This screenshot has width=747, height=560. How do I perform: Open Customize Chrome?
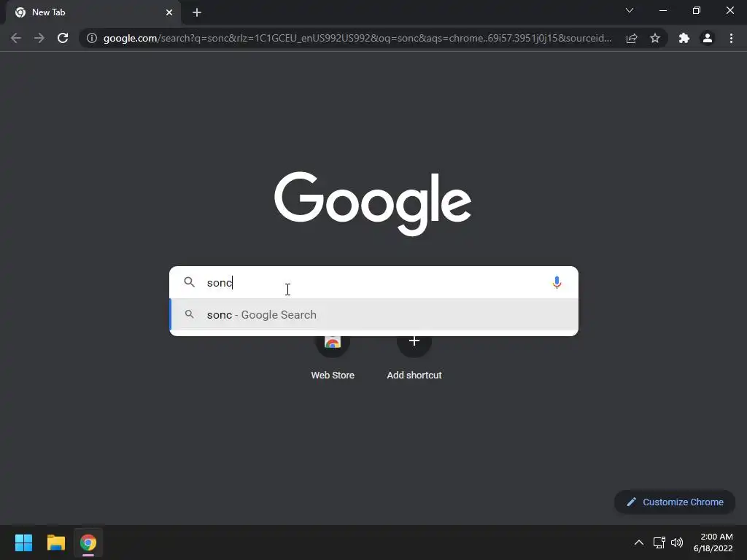(675, 502)
